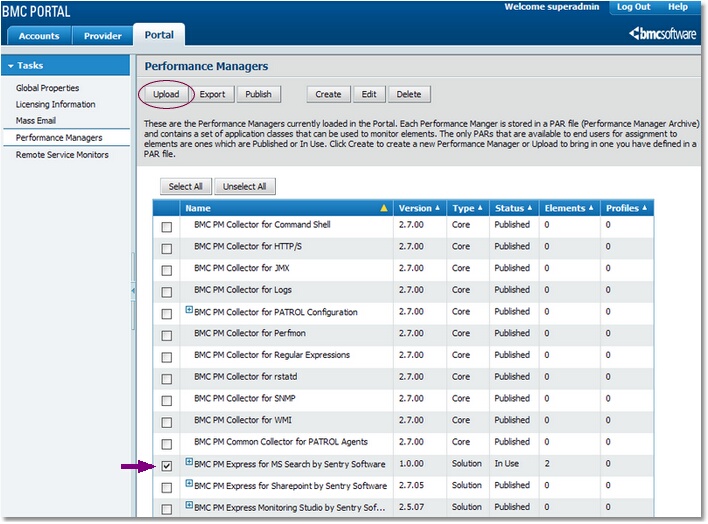Check BMC PM Collector for Logs
The height and width of the screenshot is (524, 708).
point(167,292)
